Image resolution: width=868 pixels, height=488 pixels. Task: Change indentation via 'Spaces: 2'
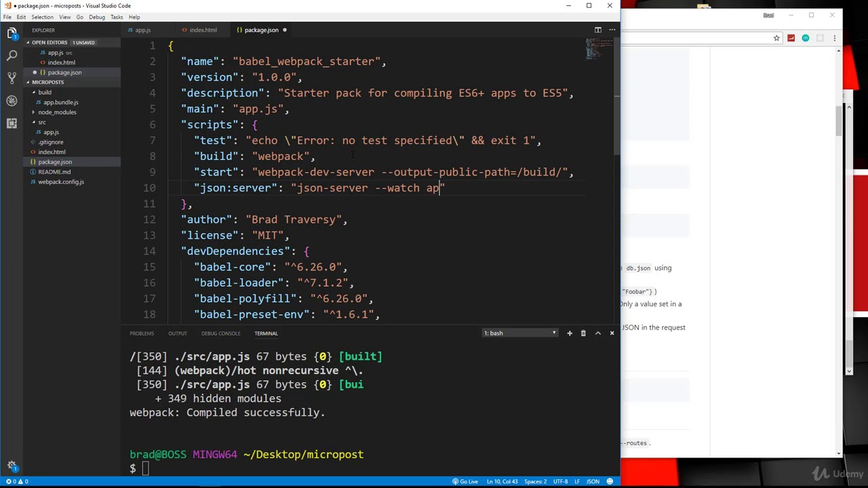tap(535, 481)
